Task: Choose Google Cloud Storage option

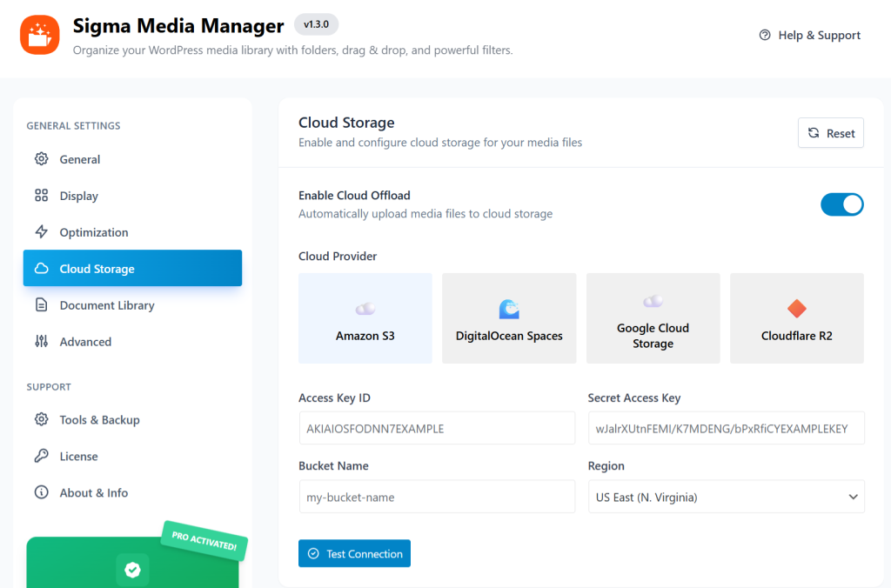Action: tap(653, 317)
